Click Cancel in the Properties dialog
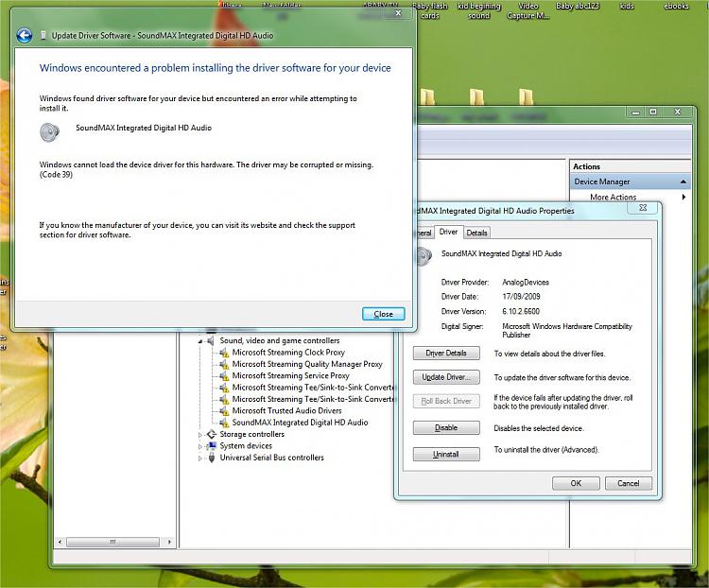The height and width of the screenshot is (588, 709). (x=628, y=483)
